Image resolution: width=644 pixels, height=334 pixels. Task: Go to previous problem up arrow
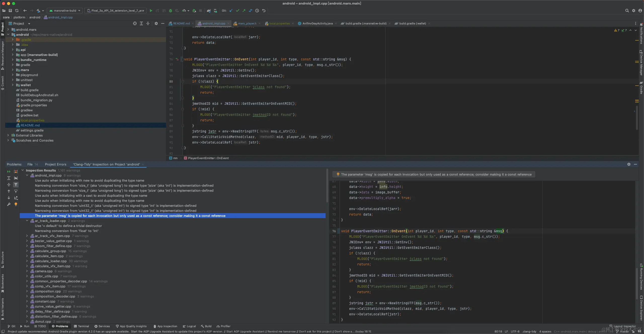tap(9, 191)
